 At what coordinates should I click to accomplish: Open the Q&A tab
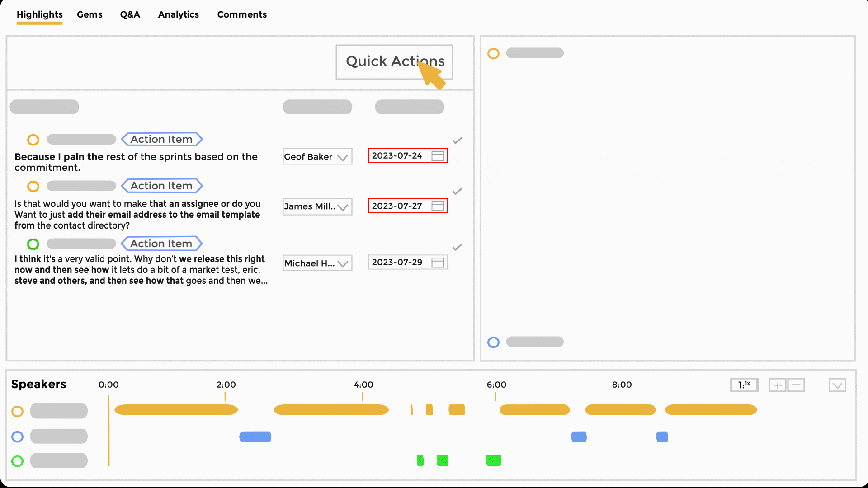click(x=130, y=14)
